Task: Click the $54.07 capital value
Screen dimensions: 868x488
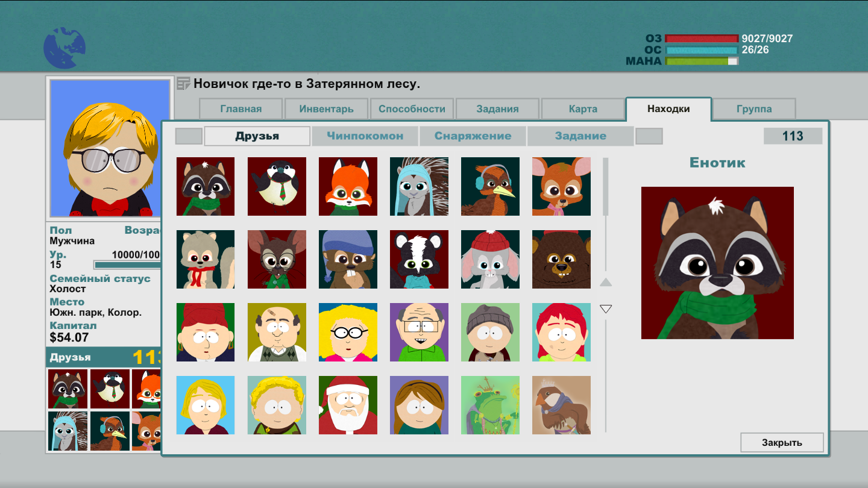Action: 69,337
